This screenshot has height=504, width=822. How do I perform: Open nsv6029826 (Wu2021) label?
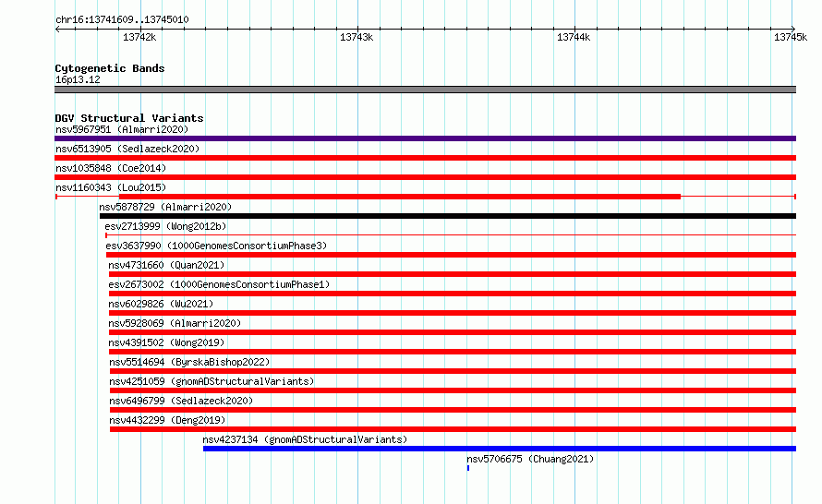[x=161, y=304]
